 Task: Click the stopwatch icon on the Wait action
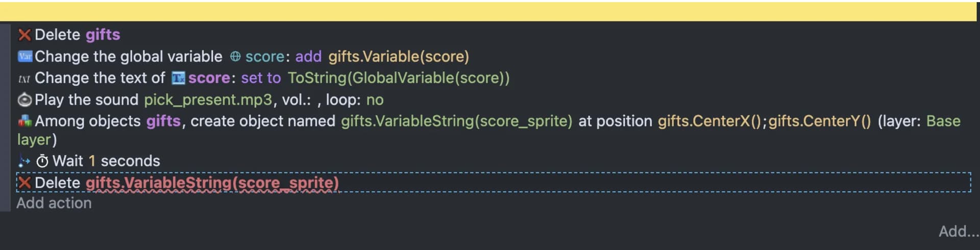pyautogui.click(x=42, y=161)
